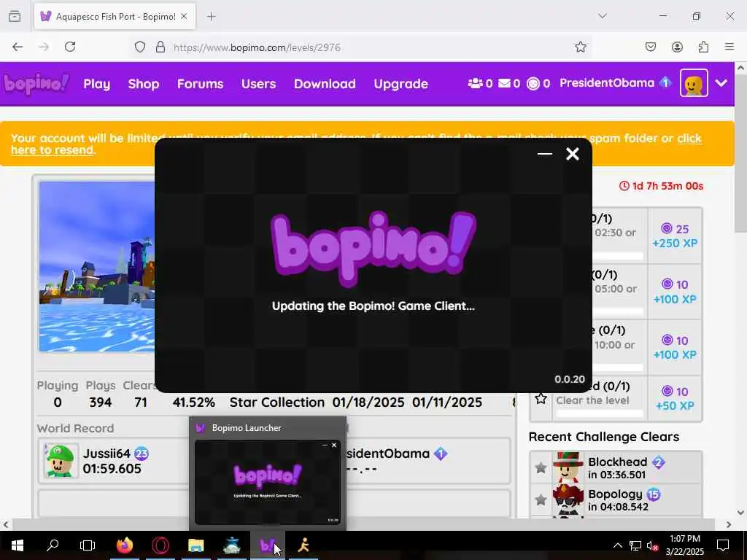Viewport: 747px width, 560px height.
Task: Open the Firefox account icon
Action: (x=677, y=47)
